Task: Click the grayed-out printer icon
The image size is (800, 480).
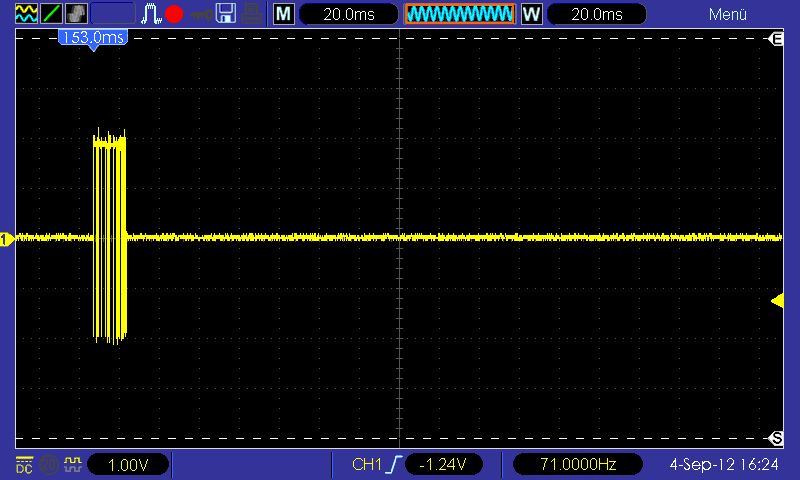Action: (x=252, y=14)
